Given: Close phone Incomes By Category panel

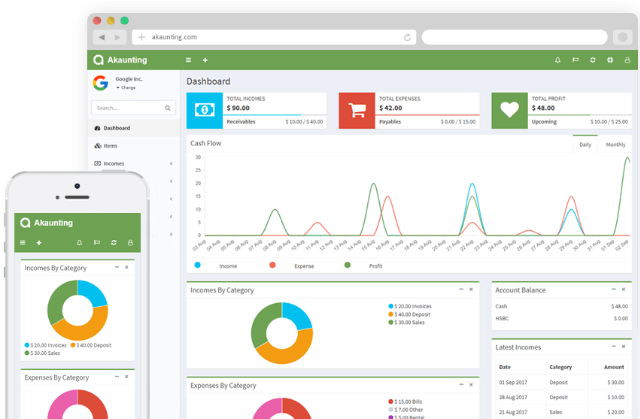Looking at the screenshot, I should (127, 267).
